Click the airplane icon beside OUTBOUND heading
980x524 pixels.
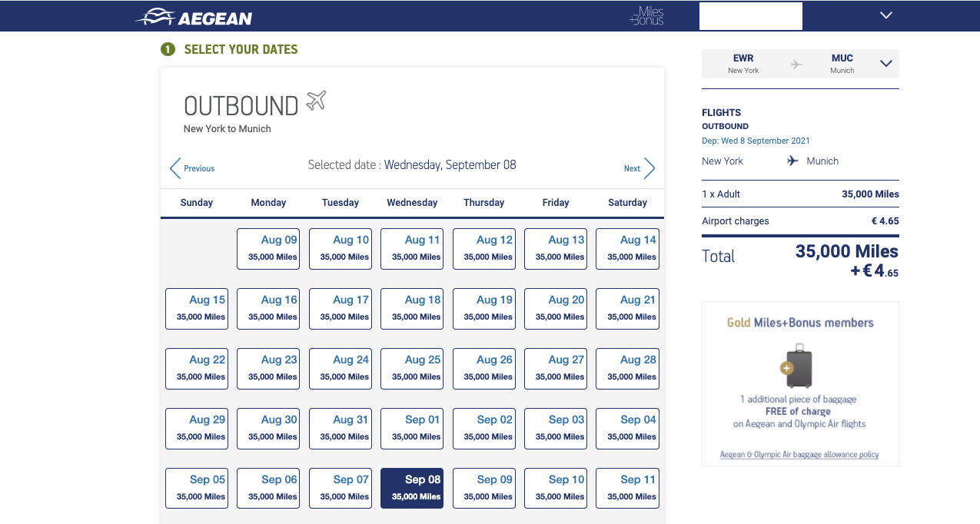click(316, 101)
